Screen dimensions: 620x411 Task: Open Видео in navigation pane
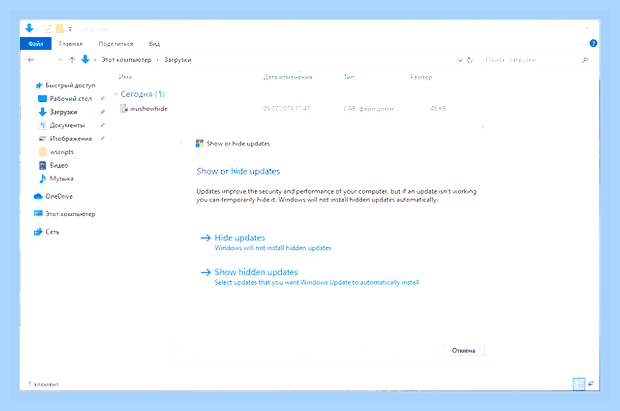pyautogui.click(x=59, y=165)
